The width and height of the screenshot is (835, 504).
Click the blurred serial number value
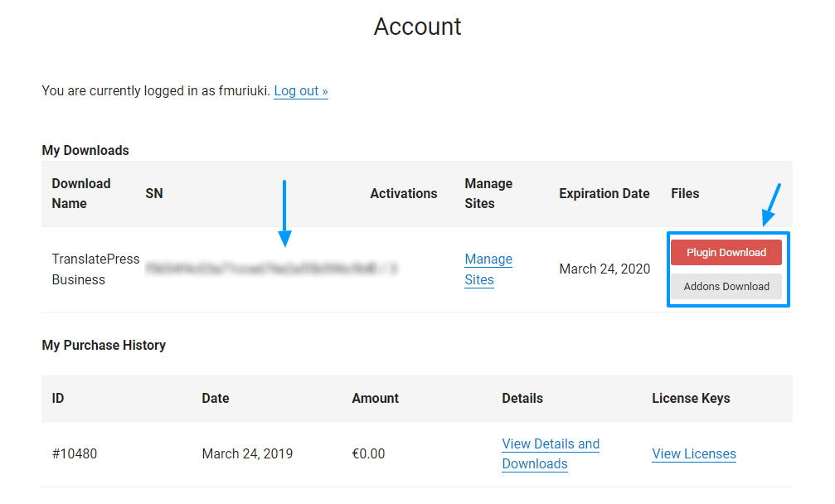pos(271,269)
